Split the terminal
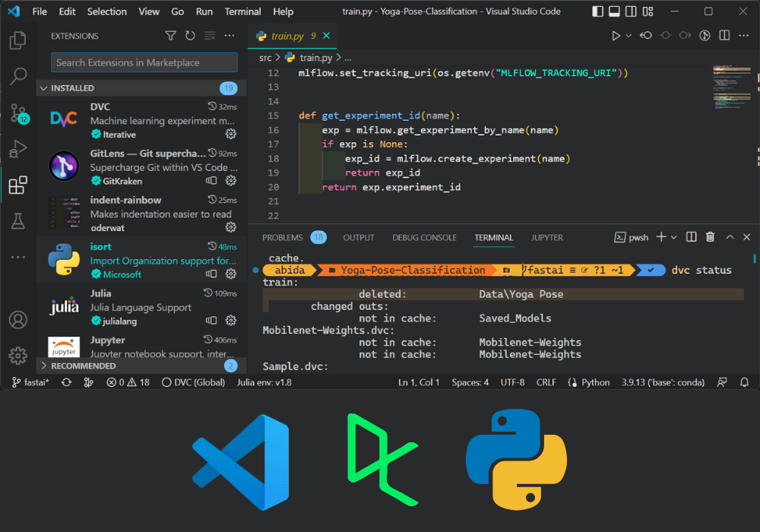The height and width of the screenshot is (532, 760). click(691, 236)
